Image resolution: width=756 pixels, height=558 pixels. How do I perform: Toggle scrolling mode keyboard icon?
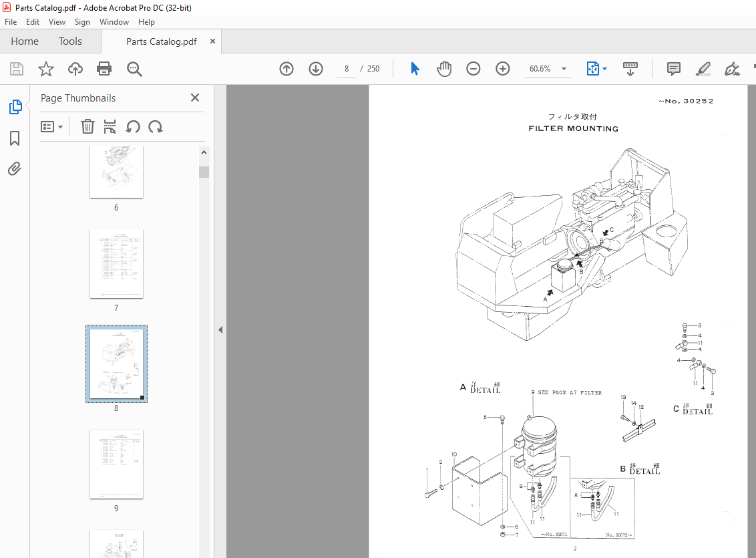coord(630,69)
